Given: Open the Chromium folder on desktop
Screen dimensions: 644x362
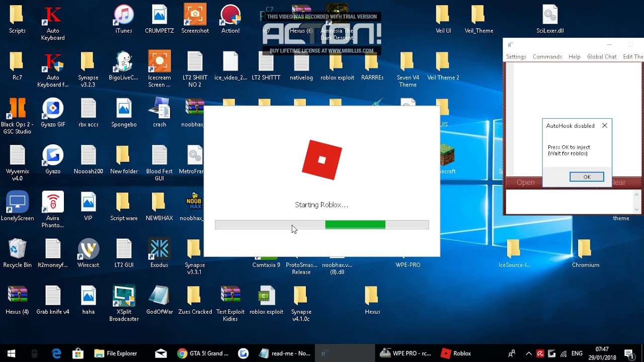Looking at the screenshot, I should [585, 253].
